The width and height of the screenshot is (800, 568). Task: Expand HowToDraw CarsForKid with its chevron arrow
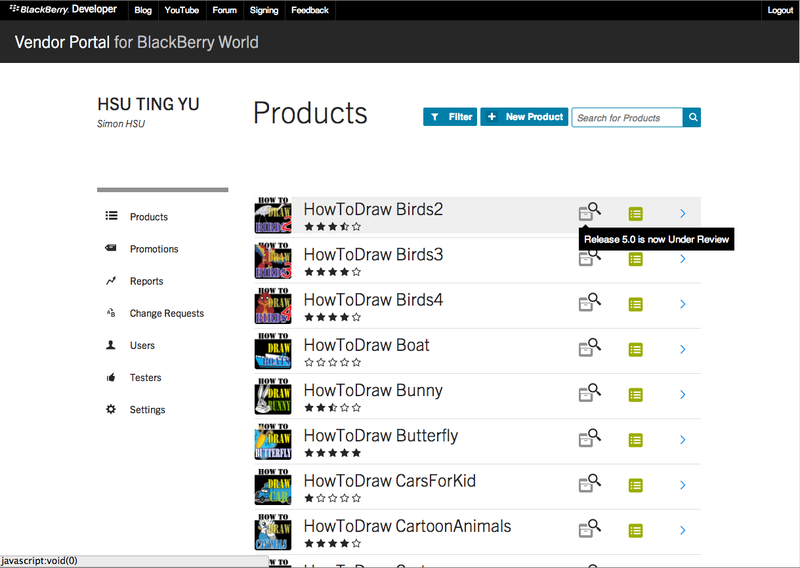683,485
